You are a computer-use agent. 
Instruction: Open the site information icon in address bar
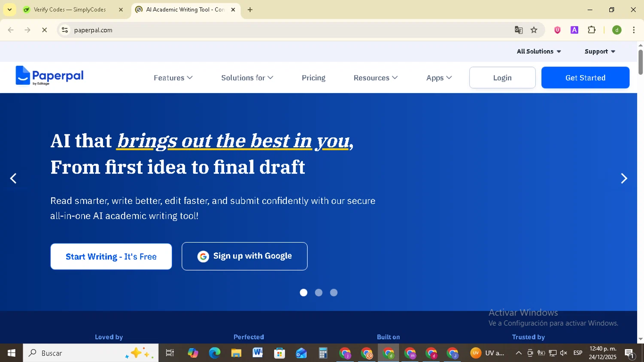click(x=65, y=30)
